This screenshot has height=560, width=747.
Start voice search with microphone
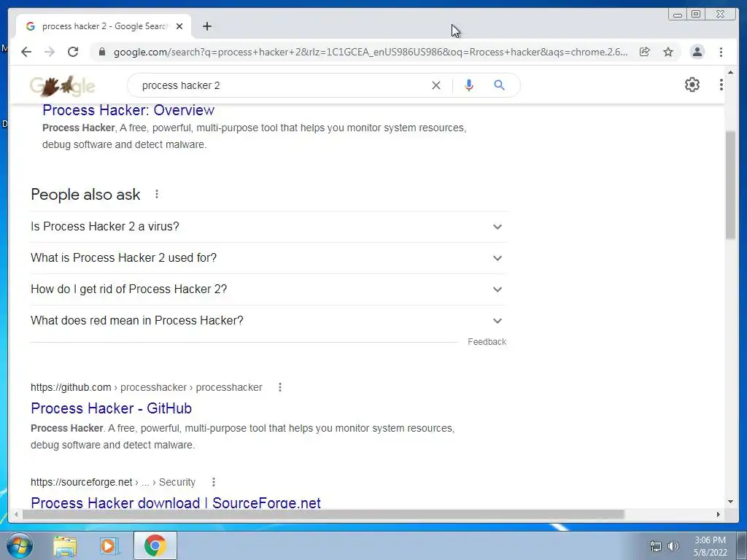pos(469,85)
